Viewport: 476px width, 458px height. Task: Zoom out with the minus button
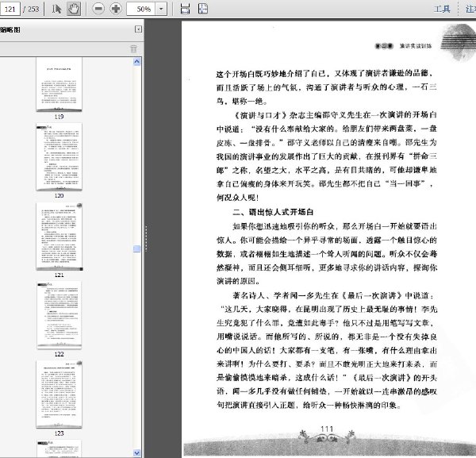point(98,9)
